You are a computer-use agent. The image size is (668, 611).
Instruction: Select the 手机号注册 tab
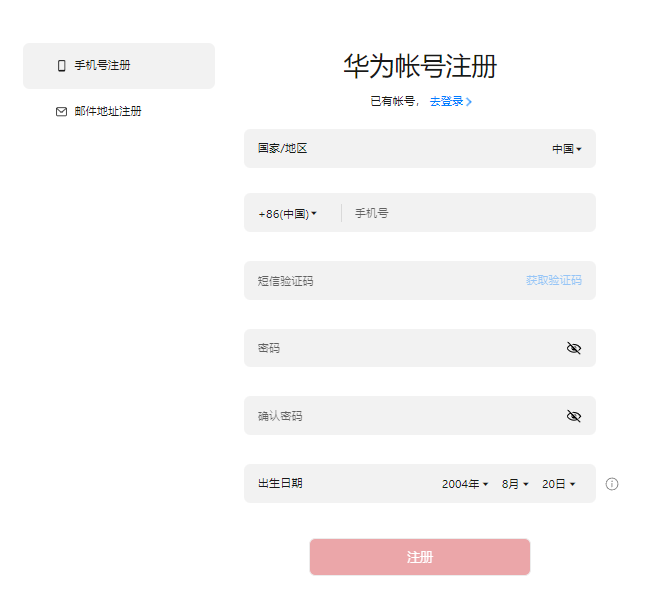(x=119, y=66)
